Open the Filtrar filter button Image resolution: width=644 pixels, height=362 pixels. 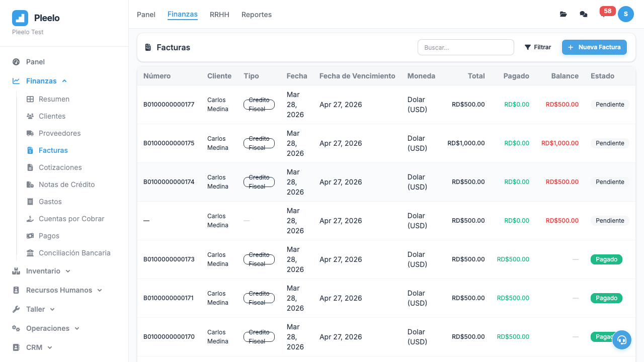[x=537, y=47]
